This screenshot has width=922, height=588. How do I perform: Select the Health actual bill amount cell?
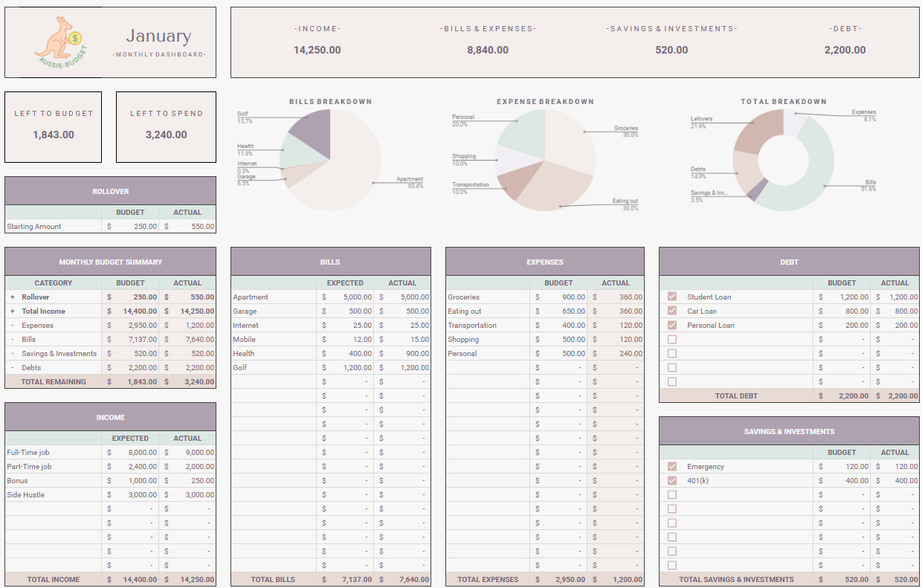pyautogui.click(x=402, y=354)
